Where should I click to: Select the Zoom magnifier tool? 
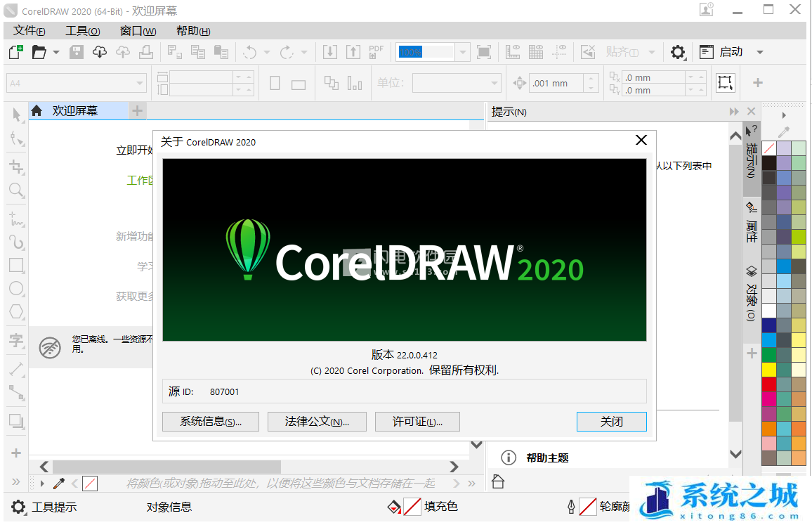17,190
